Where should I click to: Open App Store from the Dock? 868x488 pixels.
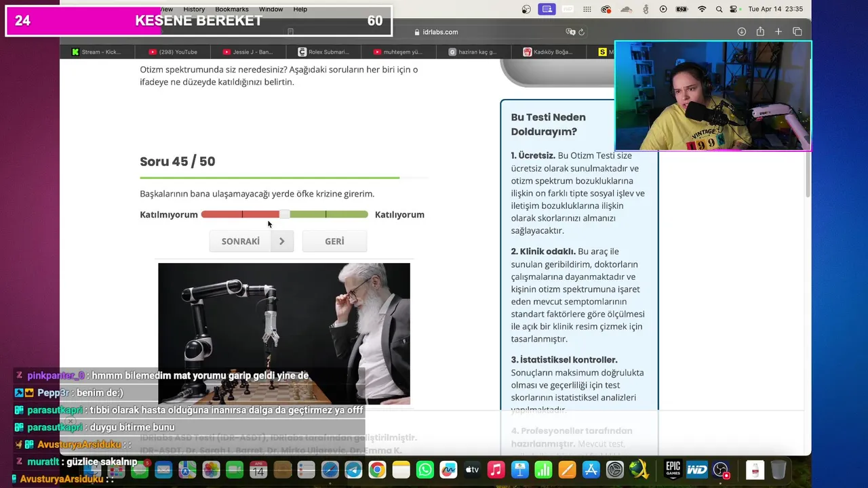[x=591, y=470]
